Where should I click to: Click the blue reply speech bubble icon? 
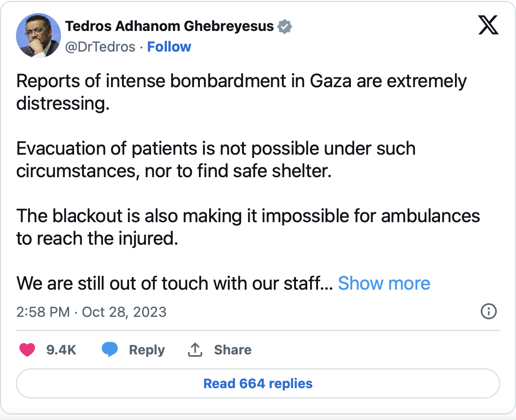(110, 350)
